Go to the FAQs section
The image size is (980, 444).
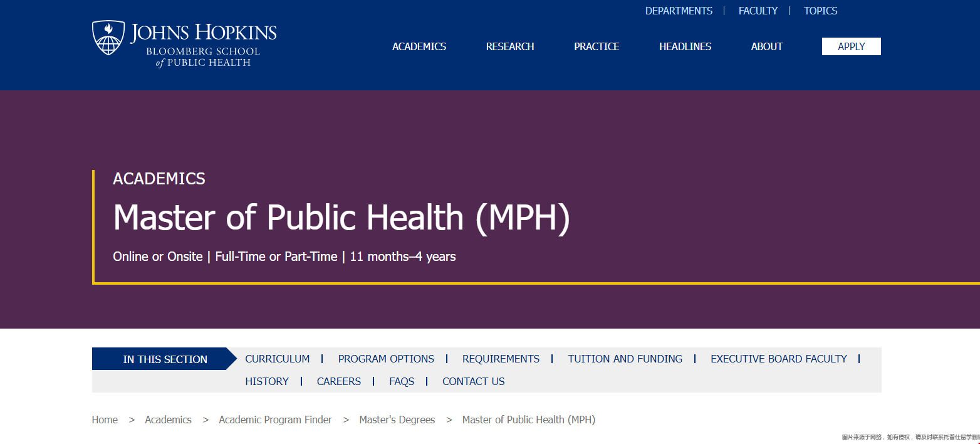point(402,381)
